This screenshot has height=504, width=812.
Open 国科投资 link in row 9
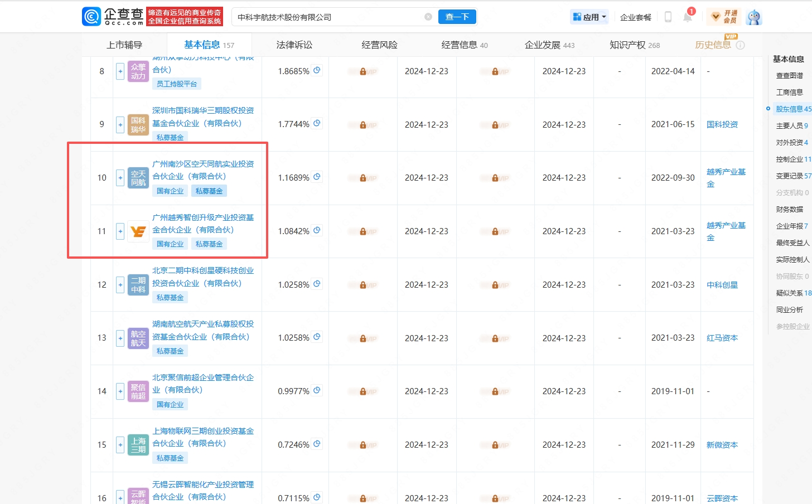point(722,124)
